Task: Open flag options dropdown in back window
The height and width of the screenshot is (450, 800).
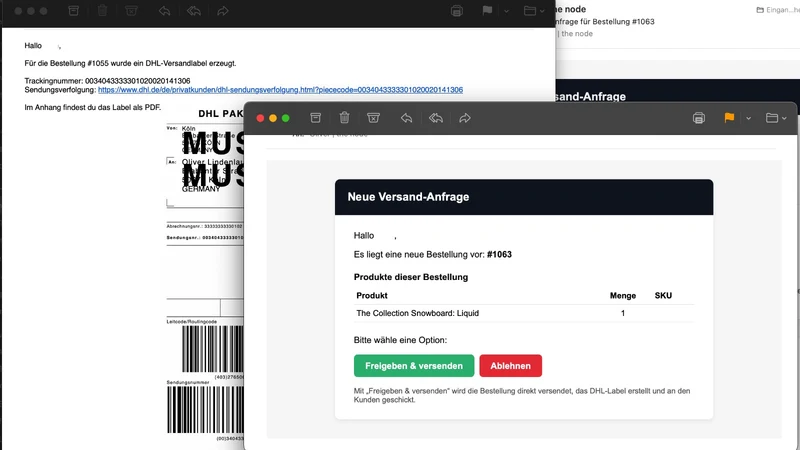Action: tap(506, 11)
